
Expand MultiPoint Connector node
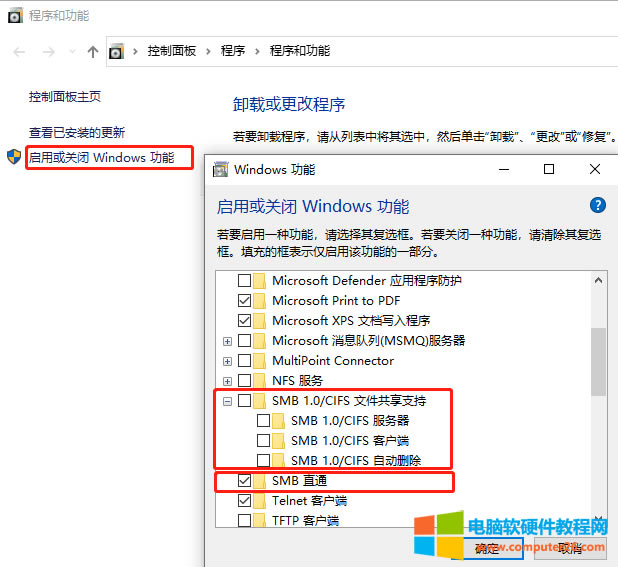coord(227,361)
